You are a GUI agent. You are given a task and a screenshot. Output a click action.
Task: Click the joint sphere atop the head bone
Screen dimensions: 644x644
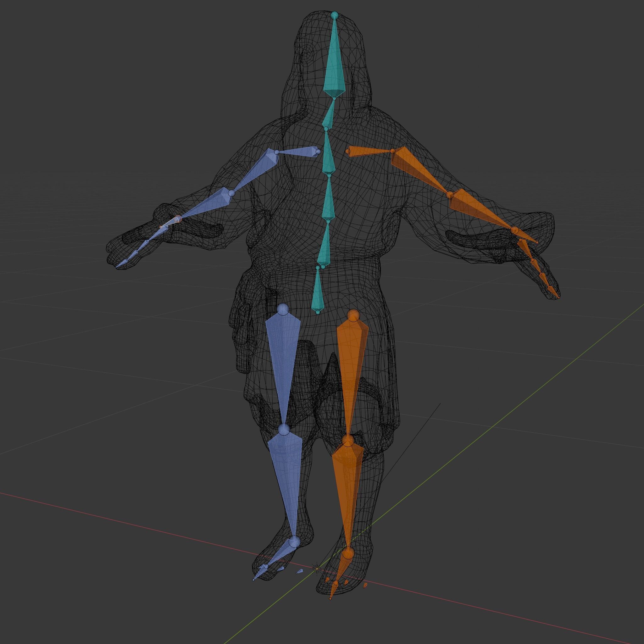(334, 15)
